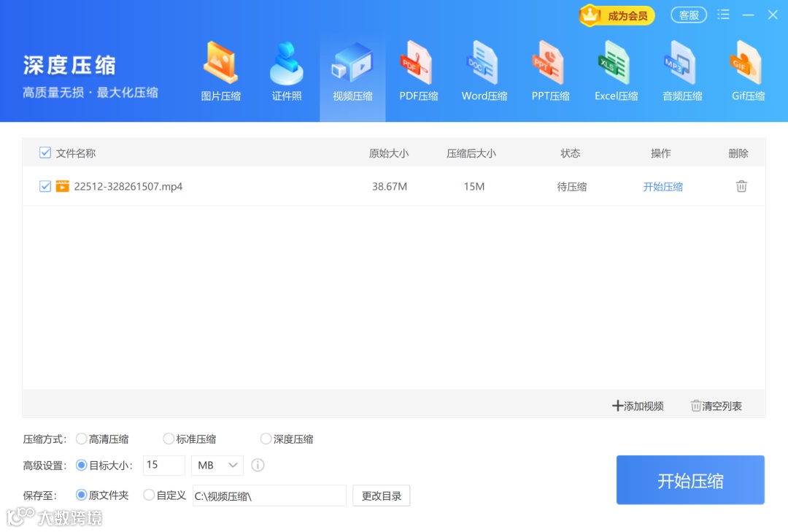Select the 目标大小 radio option
Viewport: 788px width, 532px height.
(81, 465)
